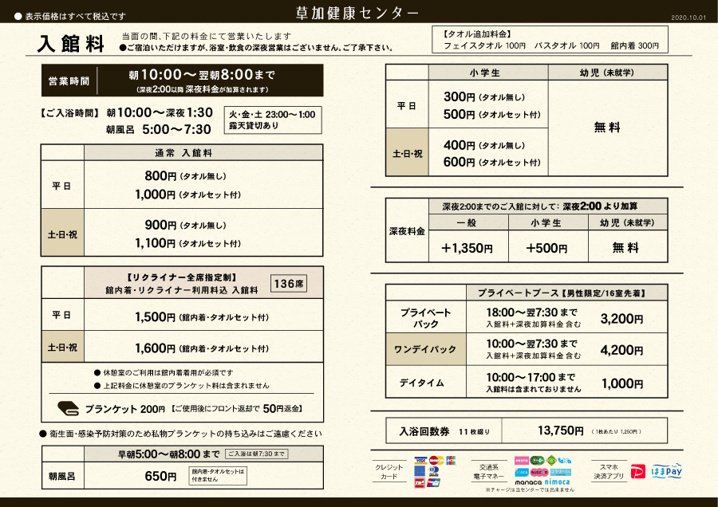Image resolution: width=718 pixels, height=507 pixels.
Task: Click the タオル追加料金 box
Action: 550,39
